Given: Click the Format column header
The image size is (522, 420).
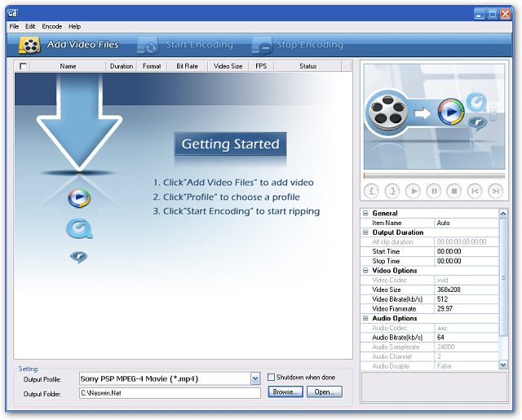Looking at the screenshot, I should point(152,66).
